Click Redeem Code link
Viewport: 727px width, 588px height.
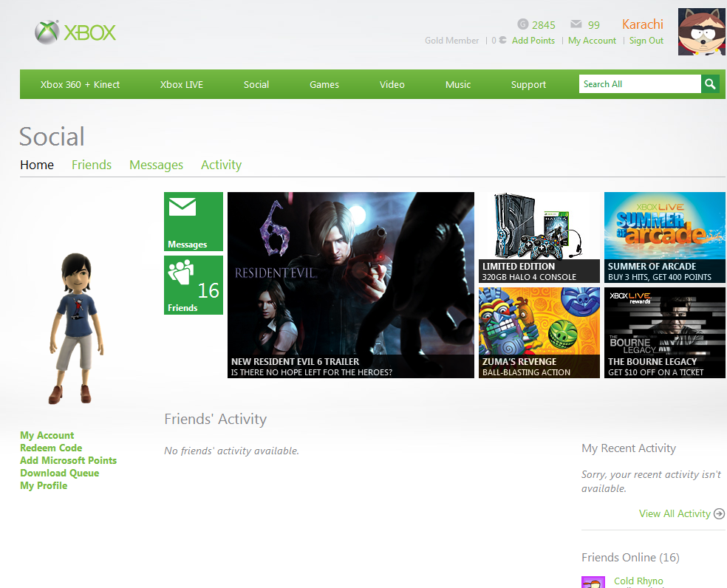(51, 448)
